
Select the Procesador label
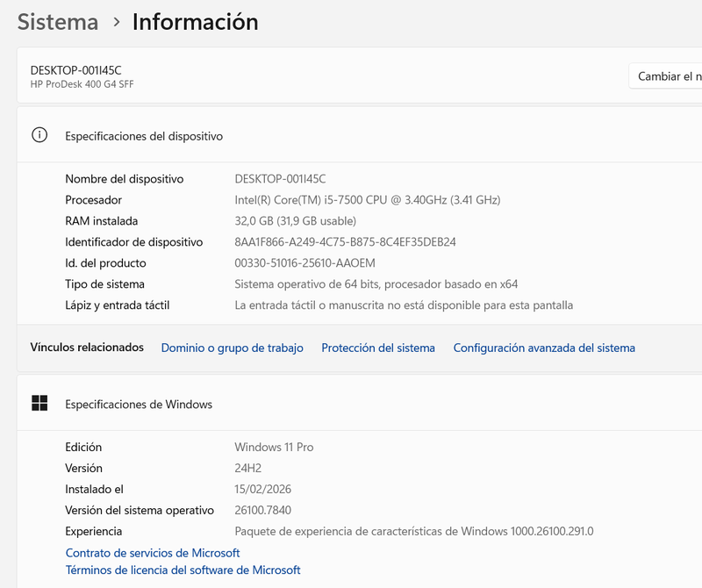click(94, 200)
